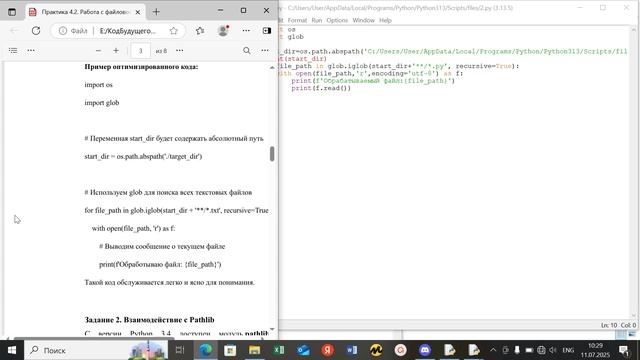Open the Window menu in IDLE
The image size is (640, 360).
coord(363,20)
